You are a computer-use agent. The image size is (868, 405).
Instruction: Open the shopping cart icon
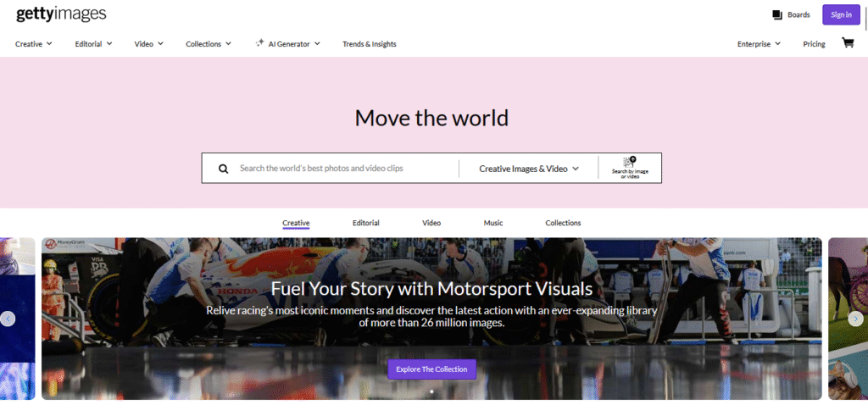[x=847, y=43]
